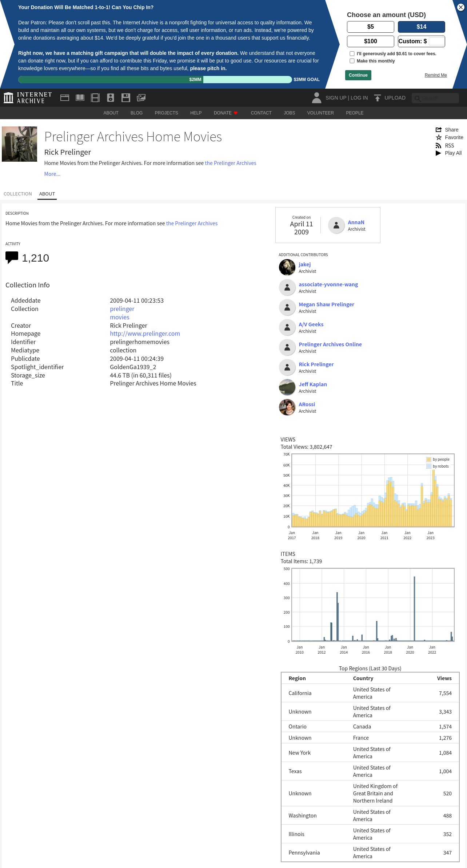
Task: Click the 7,554 views cell for California
Action: (x=445, y=693)
